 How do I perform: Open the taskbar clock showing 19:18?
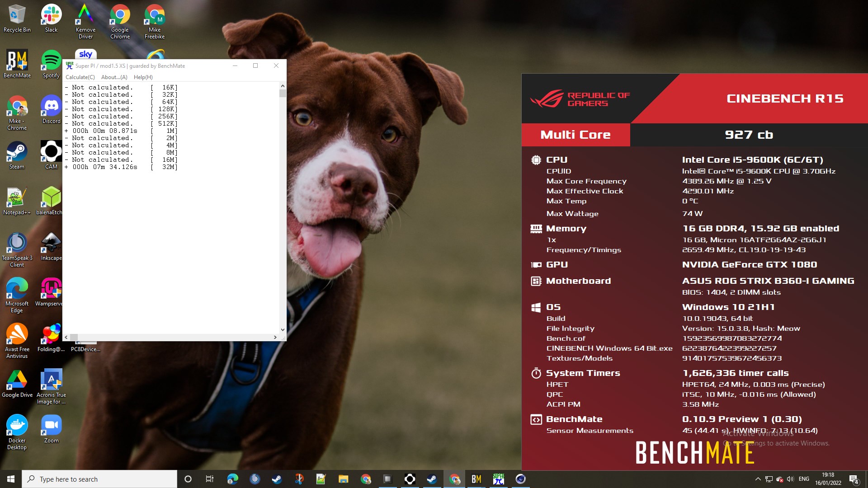828,479
